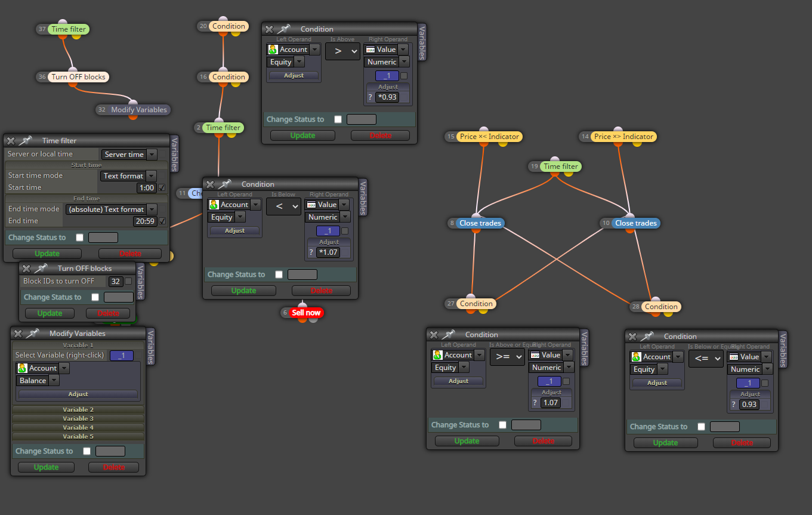Pin the Condition panel using >= operator

(448, 335)
